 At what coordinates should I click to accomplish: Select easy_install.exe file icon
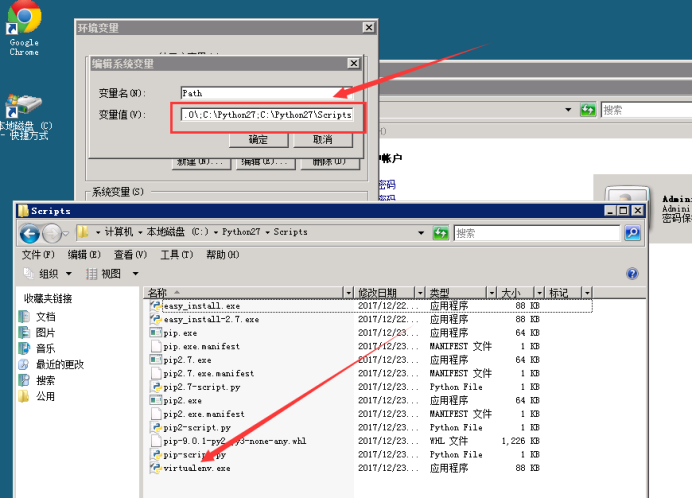(x=156, y=306)
